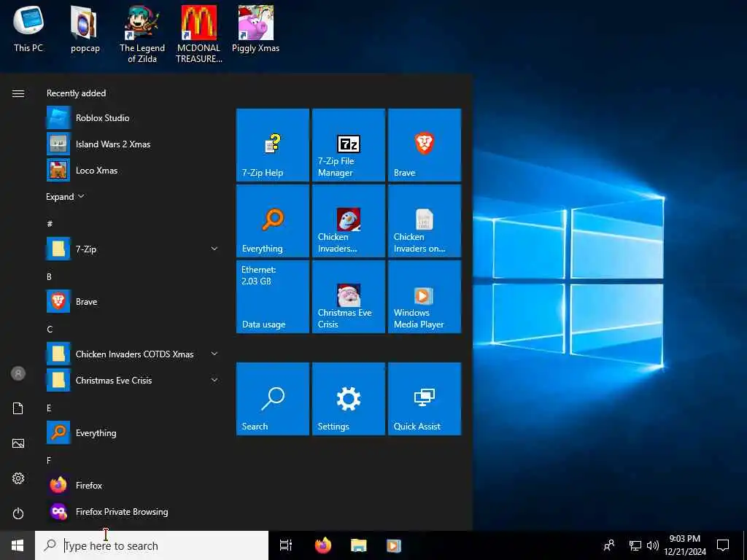Click the 7-Zip Help tile
The image size is (747, 560).
click(x=273, y=145)
